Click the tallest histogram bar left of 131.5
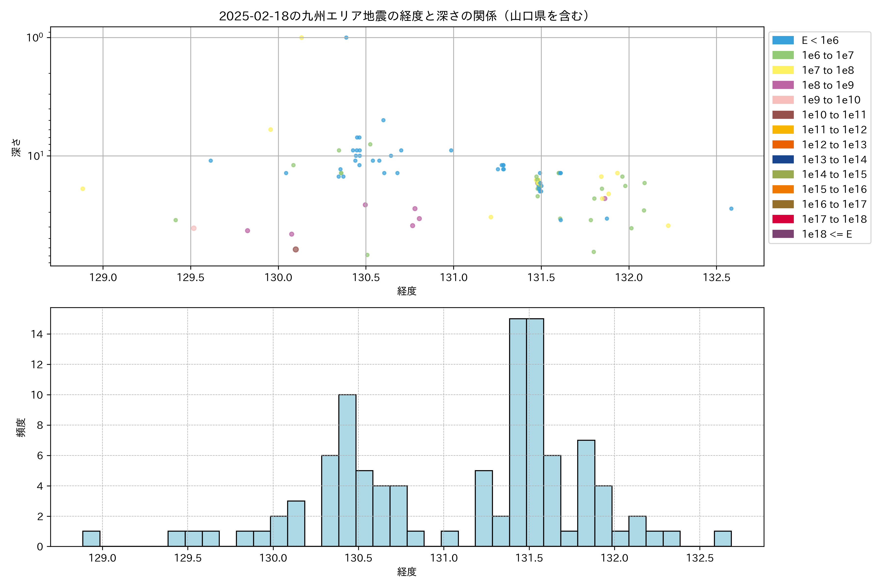 (517, 431)
